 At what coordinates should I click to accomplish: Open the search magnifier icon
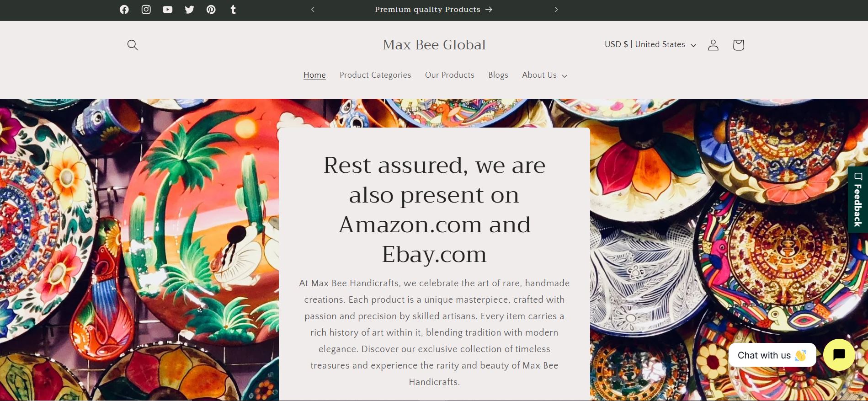[133, 45]
